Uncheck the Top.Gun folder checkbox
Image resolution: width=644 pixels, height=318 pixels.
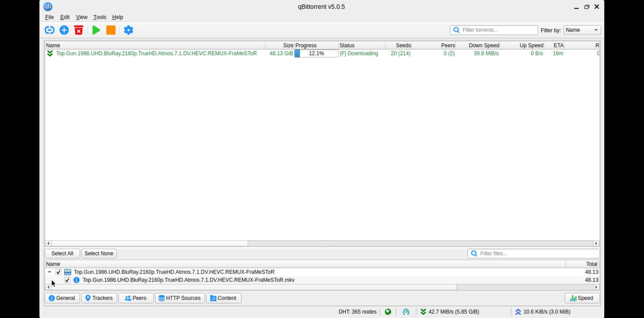(x=58, y=272)
